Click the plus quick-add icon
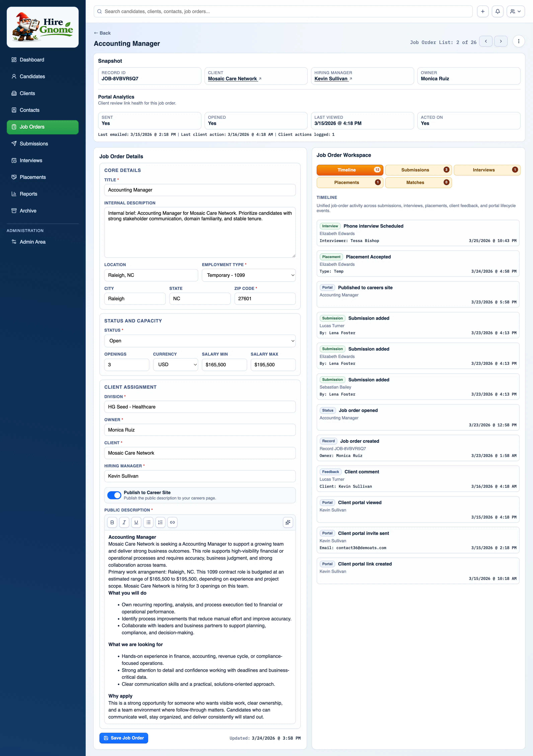 click(x=483, y=12)
